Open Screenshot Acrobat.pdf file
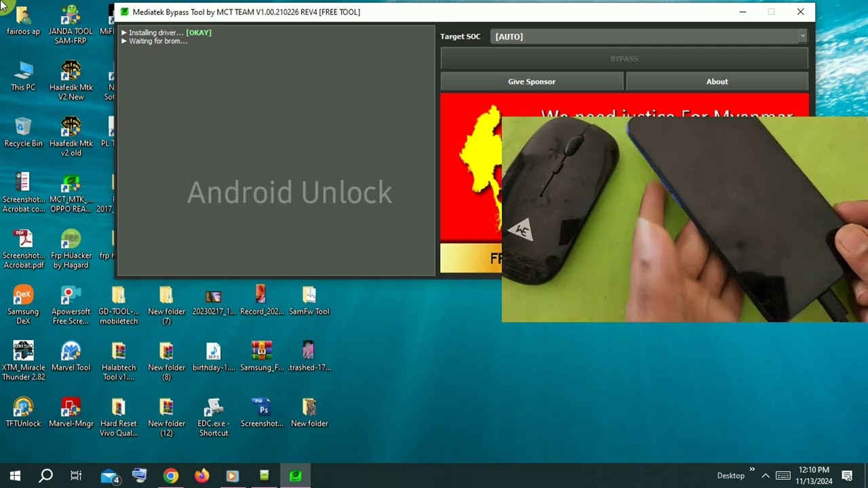 coord(23,249)
